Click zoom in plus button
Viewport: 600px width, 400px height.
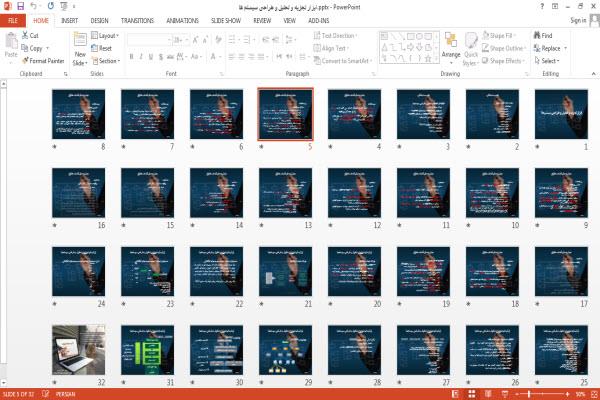[567, 394]
